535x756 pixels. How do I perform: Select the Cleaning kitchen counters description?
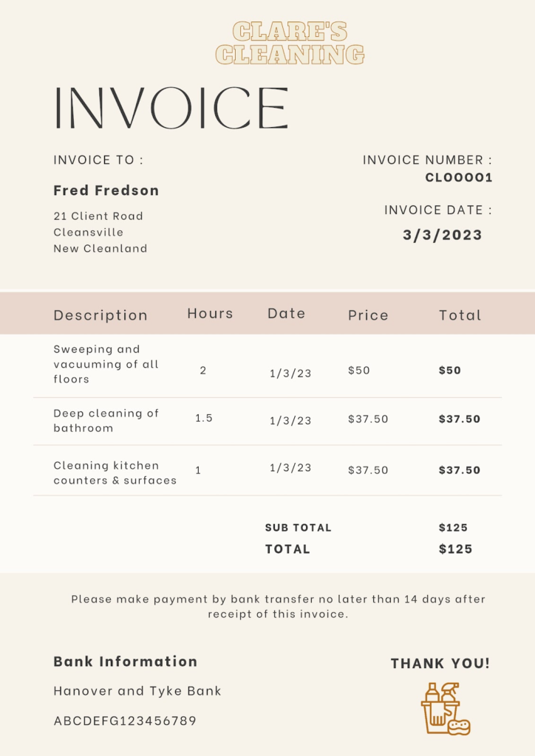point(115,472)
